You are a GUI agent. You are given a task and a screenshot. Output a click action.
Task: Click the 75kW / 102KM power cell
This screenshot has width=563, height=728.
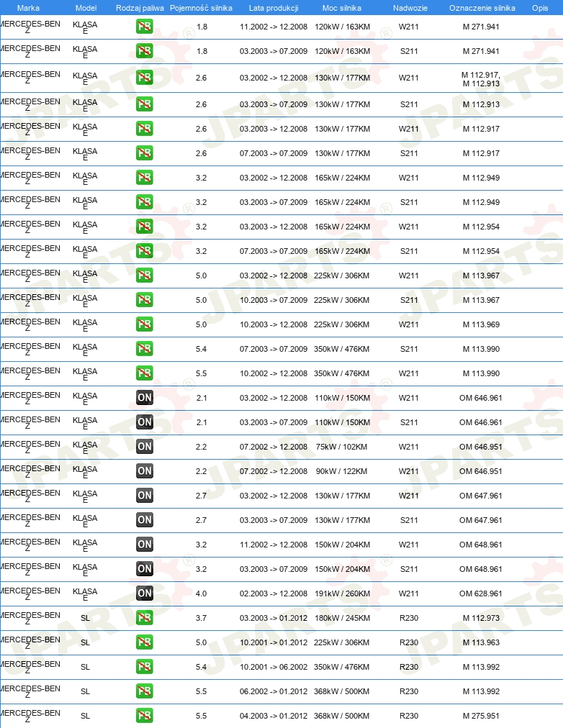[341, 447]
